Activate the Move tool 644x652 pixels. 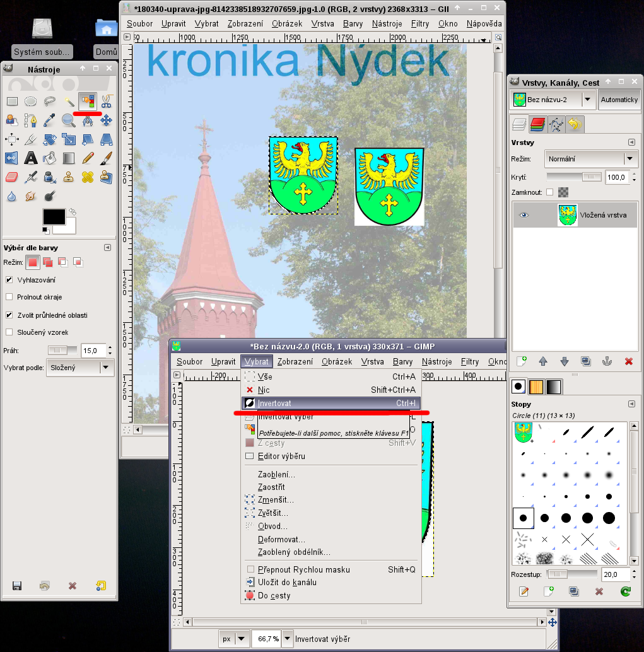point(107,120)
